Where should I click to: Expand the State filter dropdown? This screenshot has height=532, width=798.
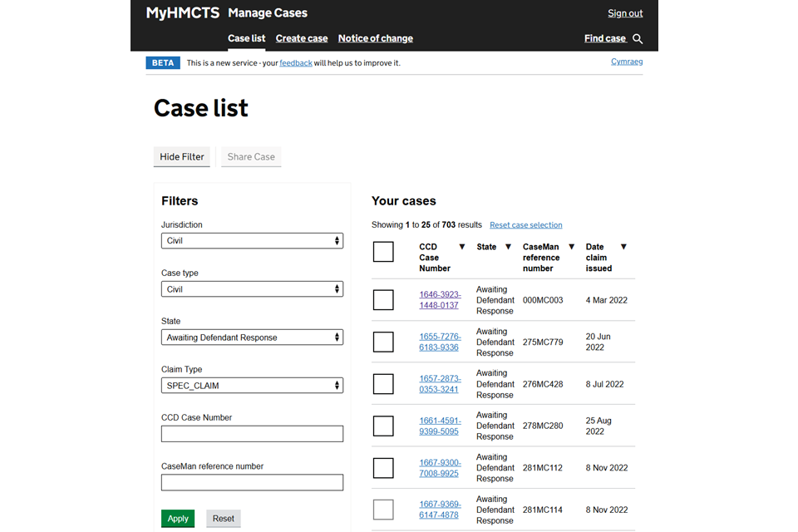point(252,337)
